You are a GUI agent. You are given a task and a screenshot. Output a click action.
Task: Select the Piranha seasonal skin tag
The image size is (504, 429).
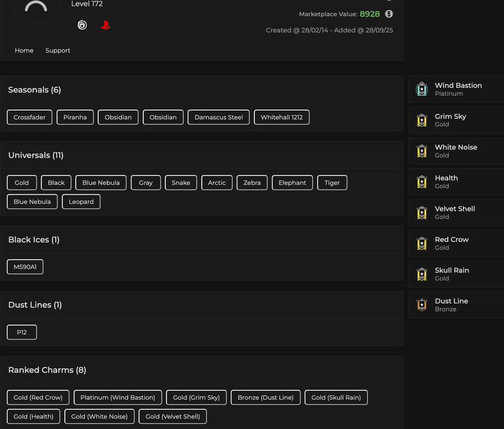coord(75,117)
